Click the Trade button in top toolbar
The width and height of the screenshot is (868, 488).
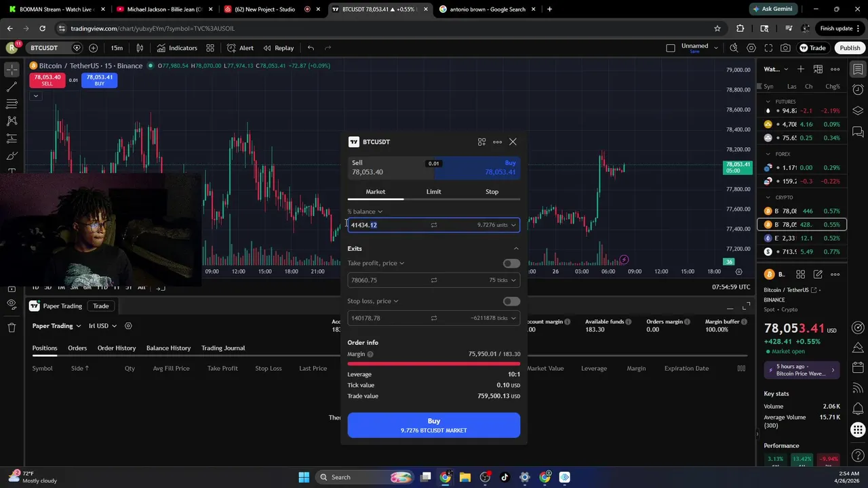point(812,48)
